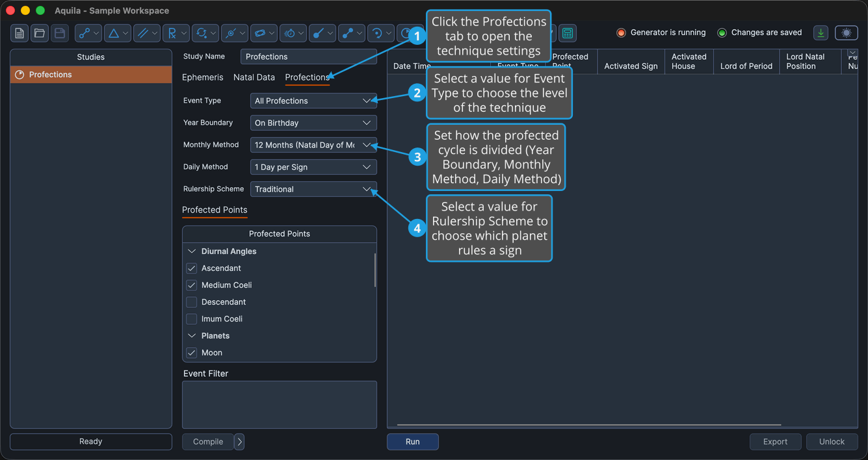Viewport: 868px width, 460px height.
Task: Click the Lord of Period column header
Action: (x=746, y=62)
